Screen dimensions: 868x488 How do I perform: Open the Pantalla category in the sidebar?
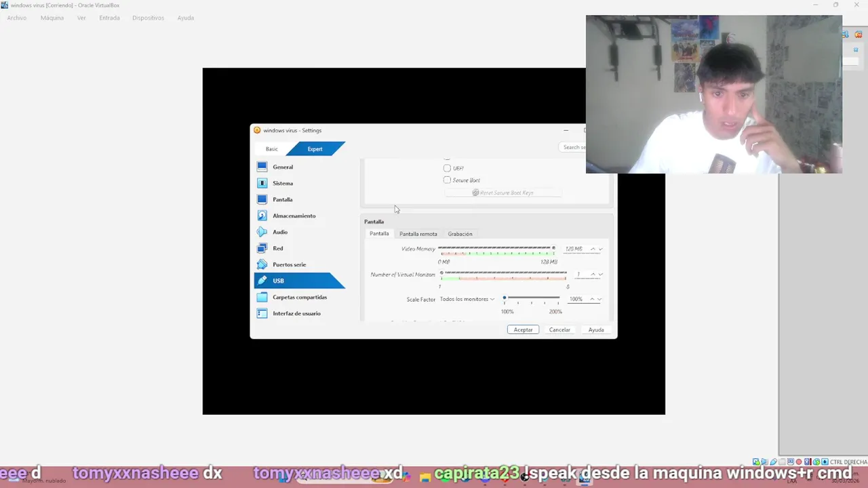[x=299, y=199]
